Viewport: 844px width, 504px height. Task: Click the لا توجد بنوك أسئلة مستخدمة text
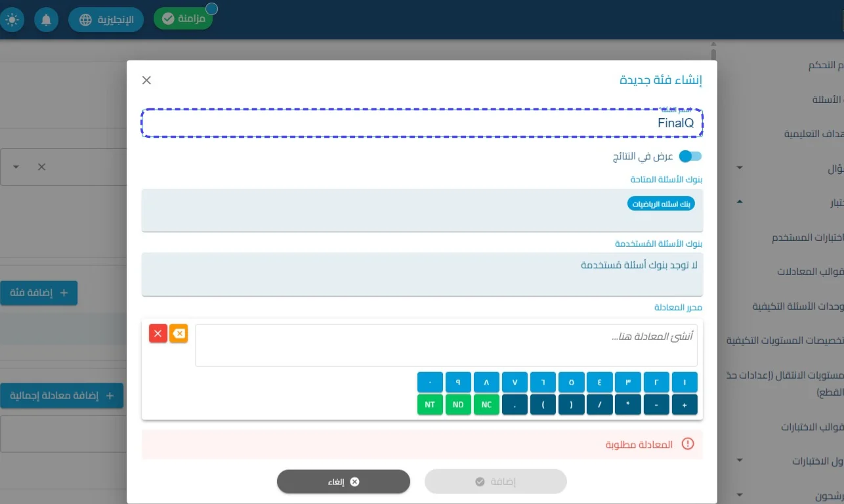pos(639,265)
